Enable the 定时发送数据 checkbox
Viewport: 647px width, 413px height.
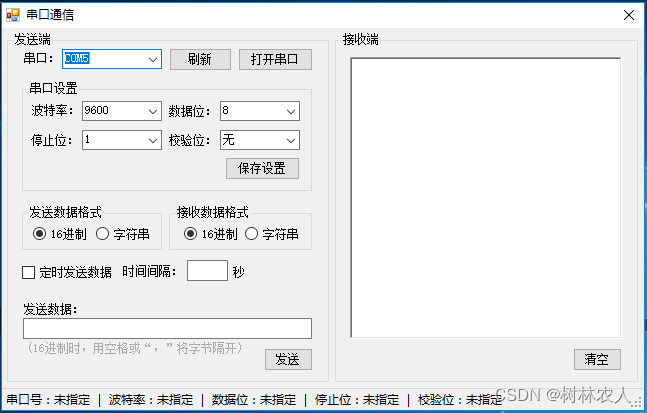click(28, 272)
